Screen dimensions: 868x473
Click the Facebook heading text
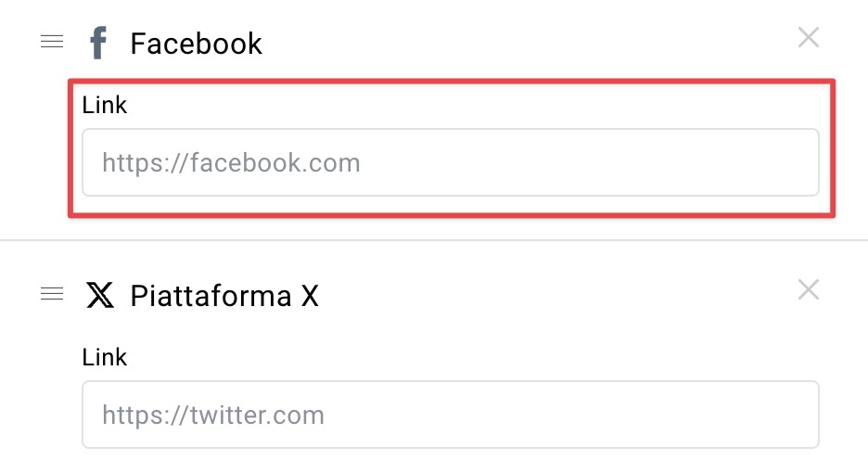coord(196,44)
